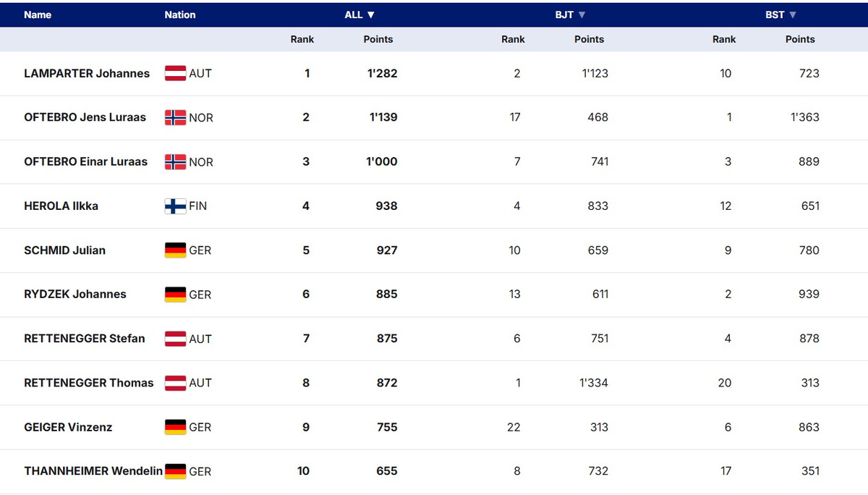Click Finland flag beside HEROLA Ilkka
The image size is (868, 495).
175,206
